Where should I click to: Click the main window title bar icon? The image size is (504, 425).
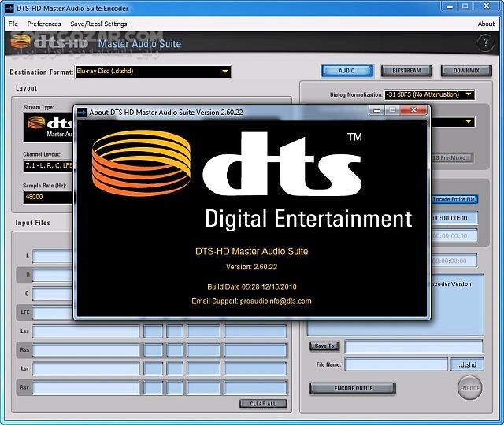coord(9,8)
